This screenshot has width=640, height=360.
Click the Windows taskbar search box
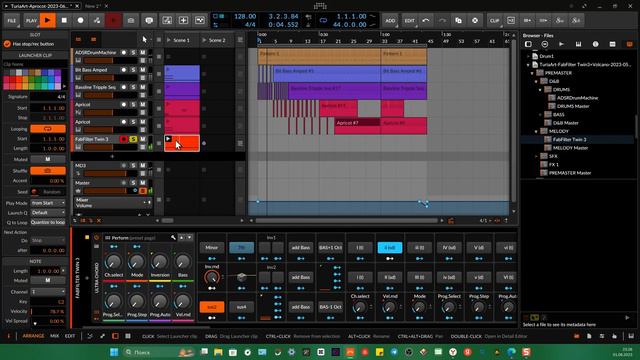coord(158,352)
